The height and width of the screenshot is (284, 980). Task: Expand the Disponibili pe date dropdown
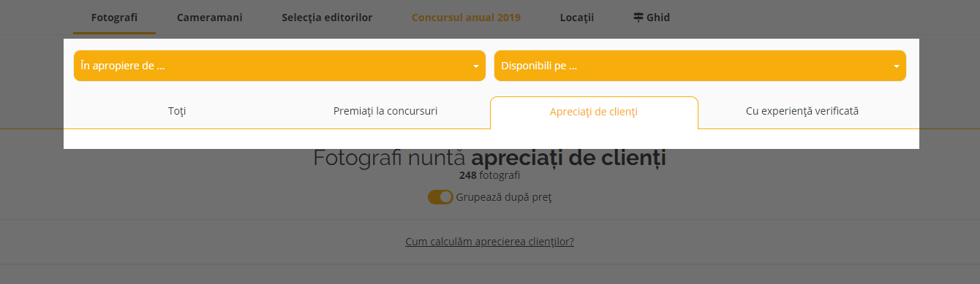pos(700,66)
